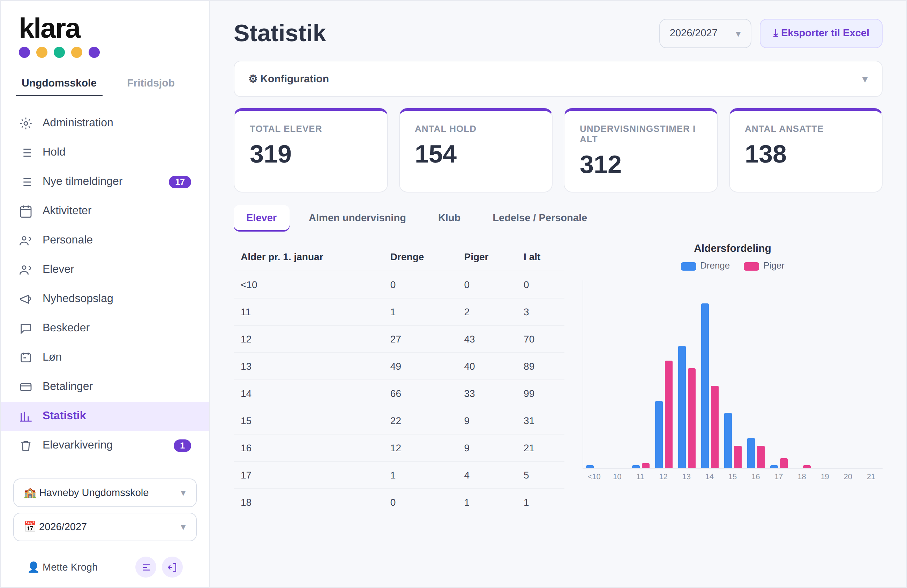
Task: Open the Havneby Ungdomsskole school selector
Action: tap(105, 492)
